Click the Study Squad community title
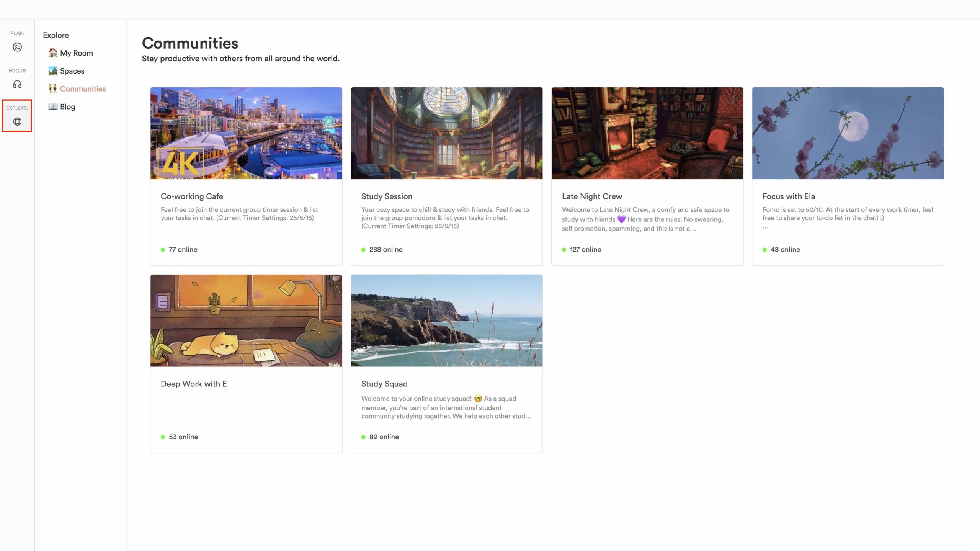This screenshot has height=551, width=980. 384,384
